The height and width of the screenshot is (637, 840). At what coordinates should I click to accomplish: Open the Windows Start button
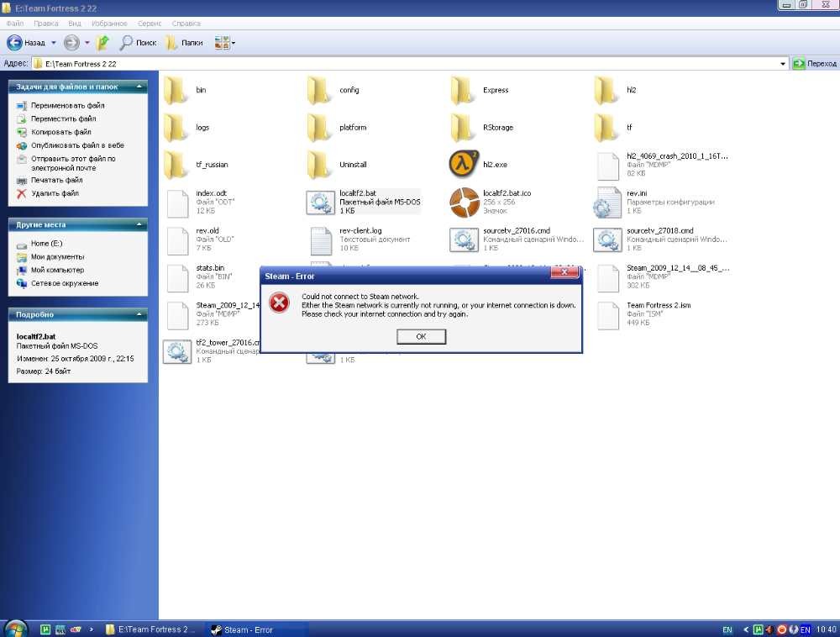point(15,629)
